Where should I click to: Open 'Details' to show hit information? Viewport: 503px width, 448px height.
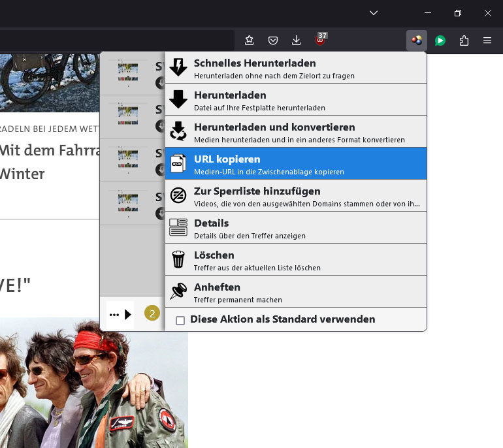point(295,227)
